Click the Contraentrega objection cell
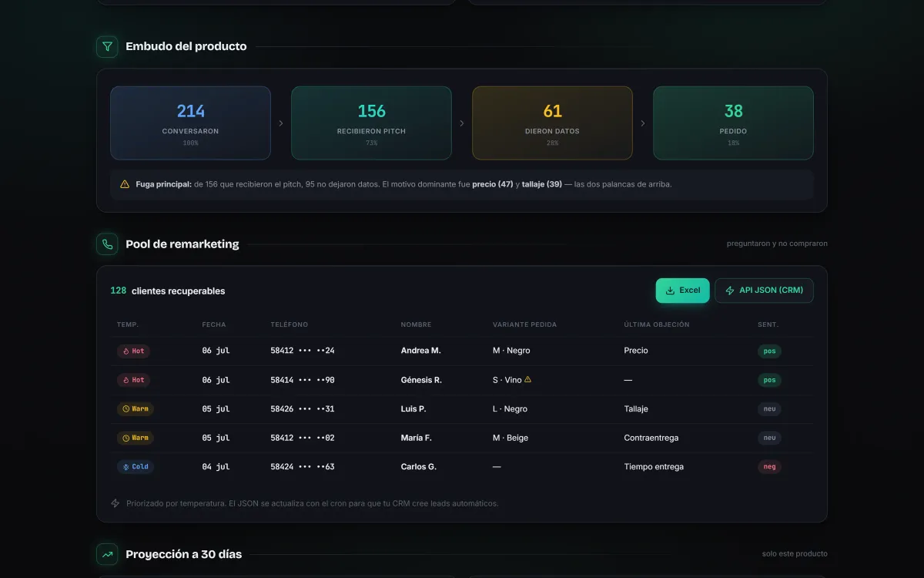The width and height of the screenshot is (924, 578). click(651, 438)
